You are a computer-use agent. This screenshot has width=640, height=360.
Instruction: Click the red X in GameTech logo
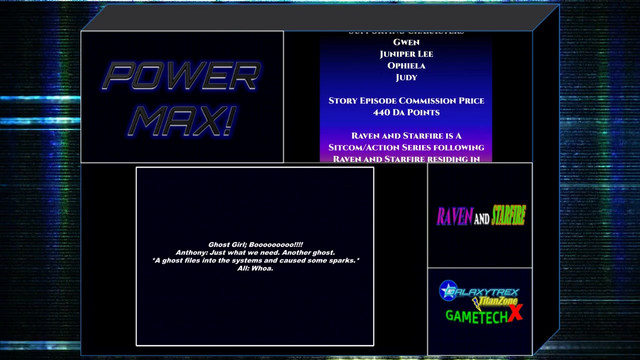[x=516, y=313]
